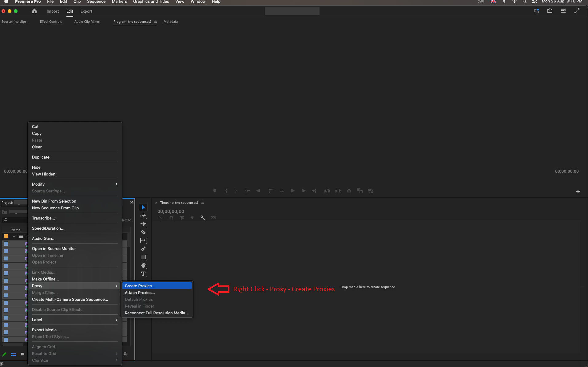
Task: Click Project panel search field
Action: tap(15, 220)
